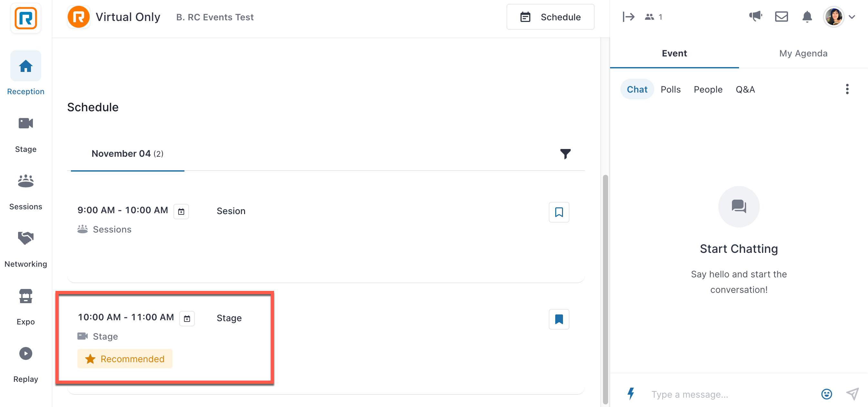Open the Schedule button in header

tap(550, 17)
